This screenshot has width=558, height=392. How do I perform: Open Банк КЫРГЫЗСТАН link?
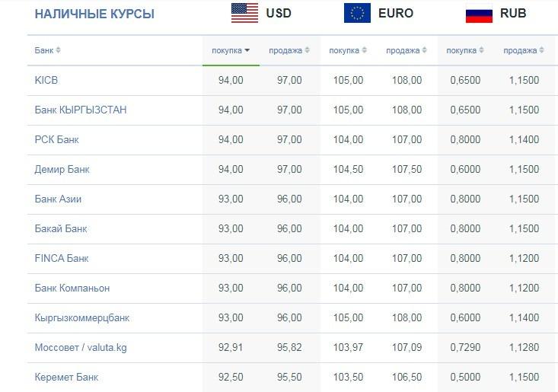coord(81,110)
